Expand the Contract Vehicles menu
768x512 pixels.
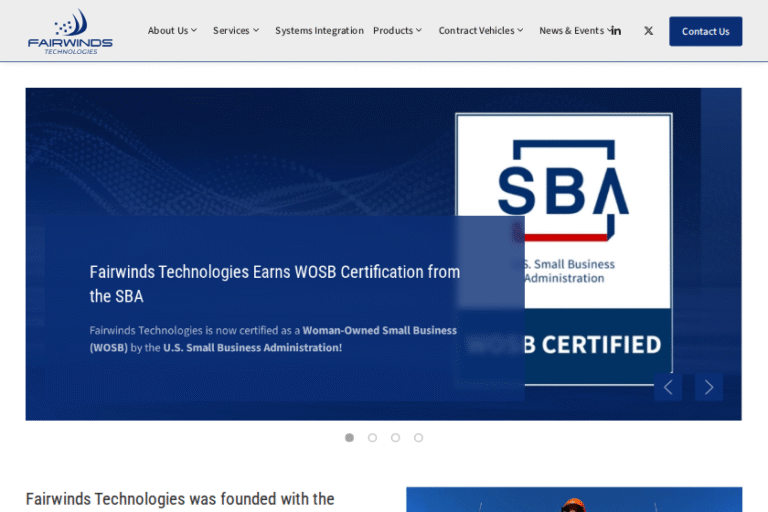481,31
